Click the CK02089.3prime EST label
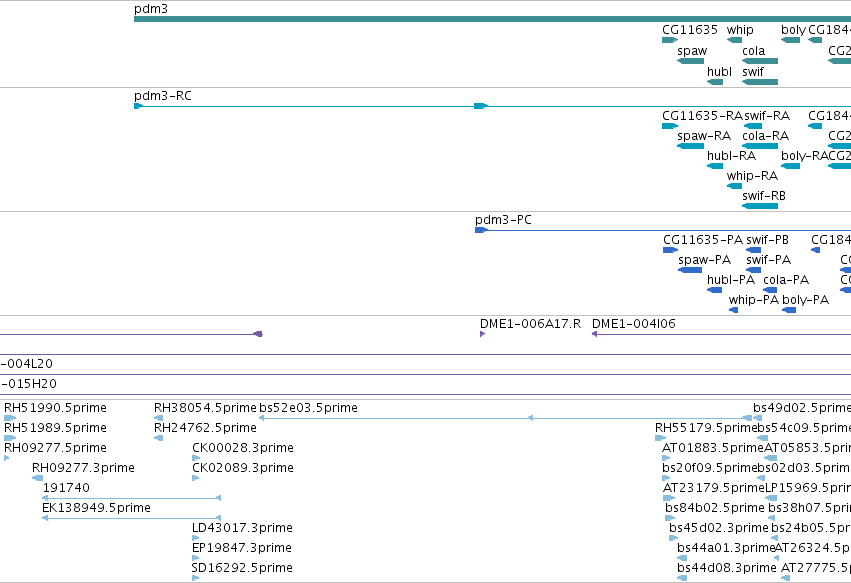 243,468
